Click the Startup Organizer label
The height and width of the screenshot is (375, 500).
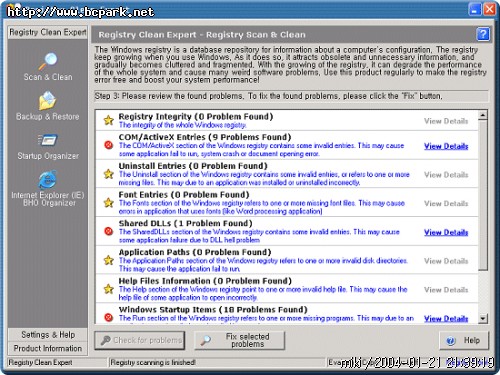48,156
